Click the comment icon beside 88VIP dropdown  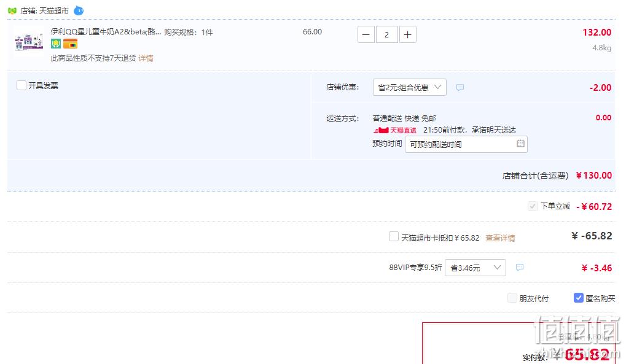(x=519, y=268)
